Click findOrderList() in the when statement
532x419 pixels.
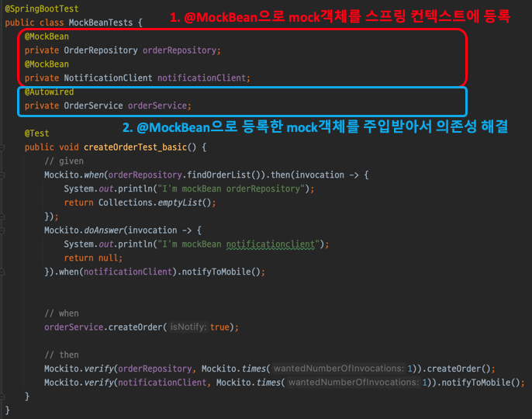click(x=223, y=175)
